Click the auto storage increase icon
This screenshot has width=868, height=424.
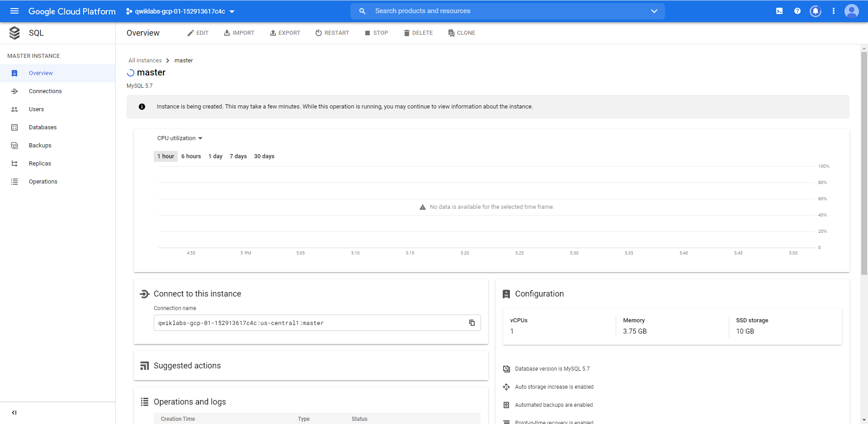pyautogui.click(x=506, y=387)
